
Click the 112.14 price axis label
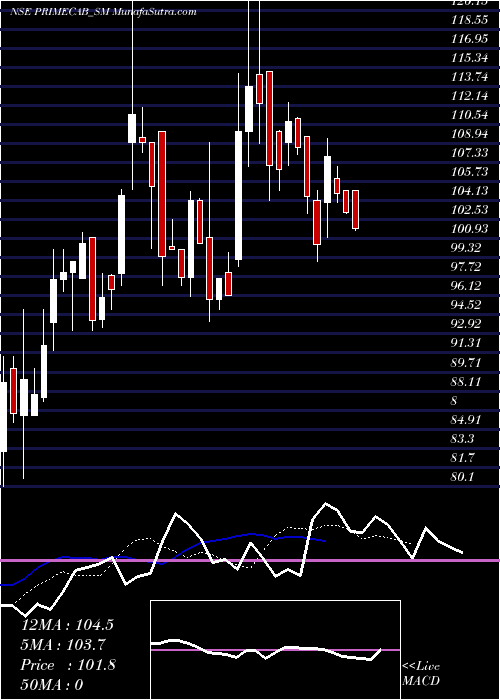point(469,96)
